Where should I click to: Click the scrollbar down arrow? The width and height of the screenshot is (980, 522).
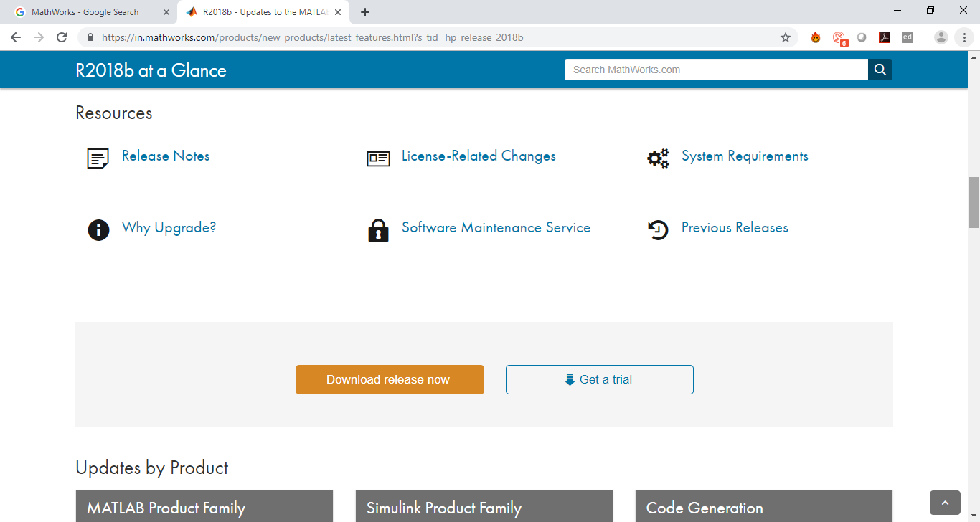point(974,516)
